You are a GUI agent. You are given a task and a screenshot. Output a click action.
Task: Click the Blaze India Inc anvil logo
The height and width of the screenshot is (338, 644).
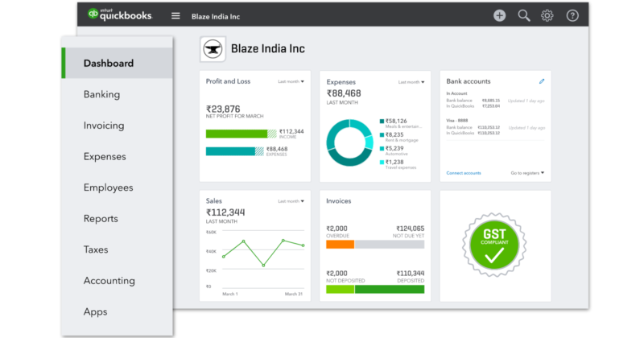213,49
